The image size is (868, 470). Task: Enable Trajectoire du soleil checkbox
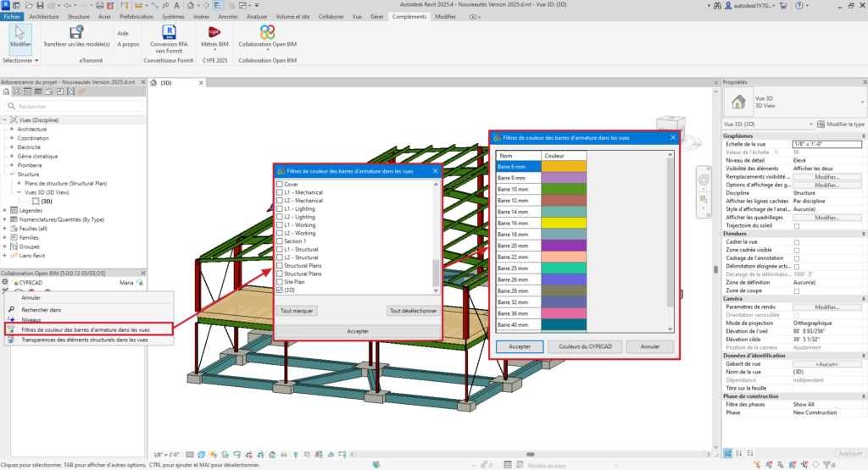point(797,225)
